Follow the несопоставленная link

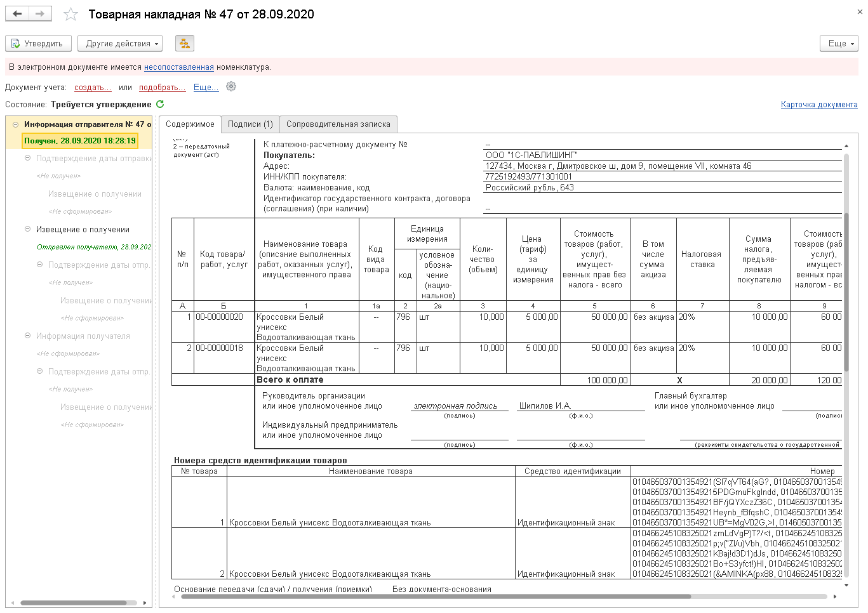click(179, 67)
